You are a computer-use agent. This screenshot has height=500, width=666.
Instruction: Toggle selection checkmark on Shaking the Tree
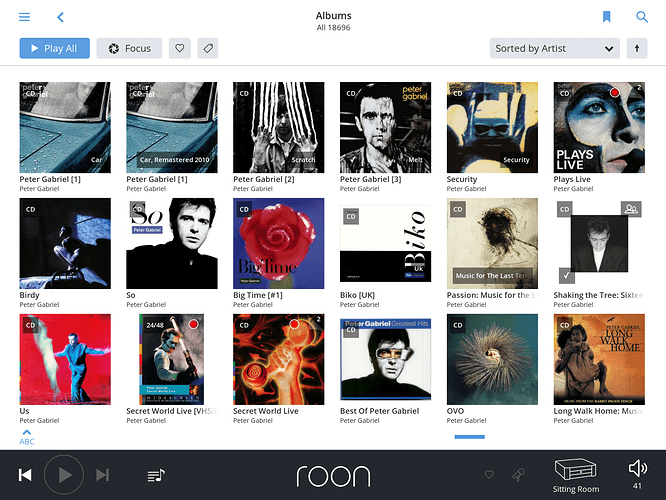(x=567, y=275)
